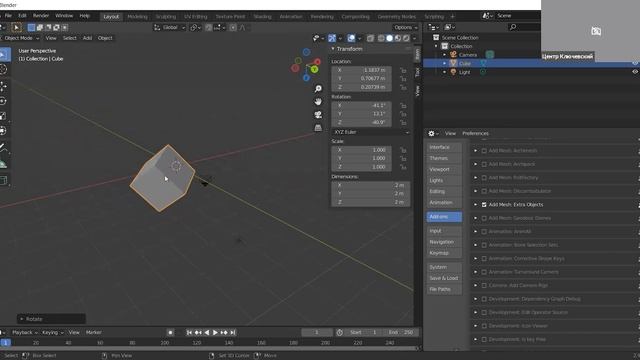Expand Add Mesh: Extra Objects add-on details

[x=476, y=204]
